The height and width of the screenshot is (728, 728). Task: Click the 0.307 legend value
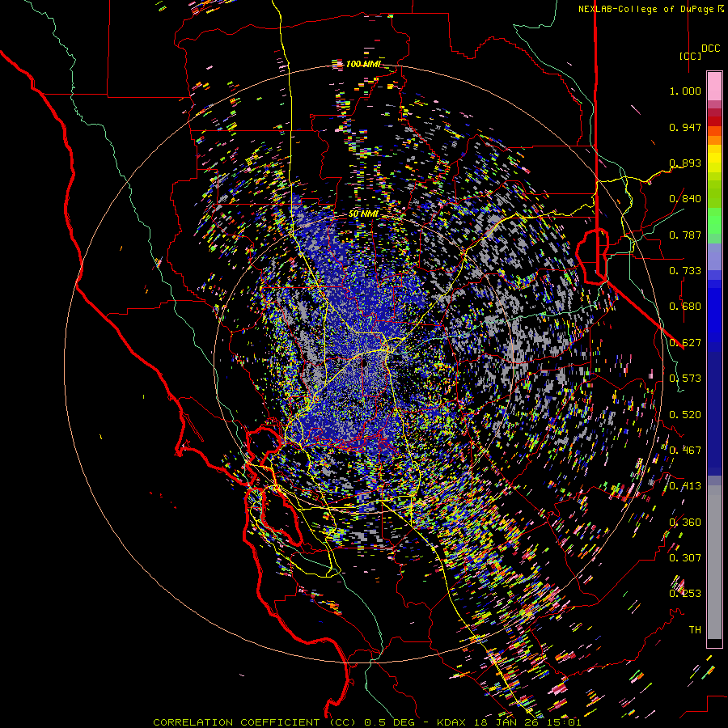(x=685, y=558)
